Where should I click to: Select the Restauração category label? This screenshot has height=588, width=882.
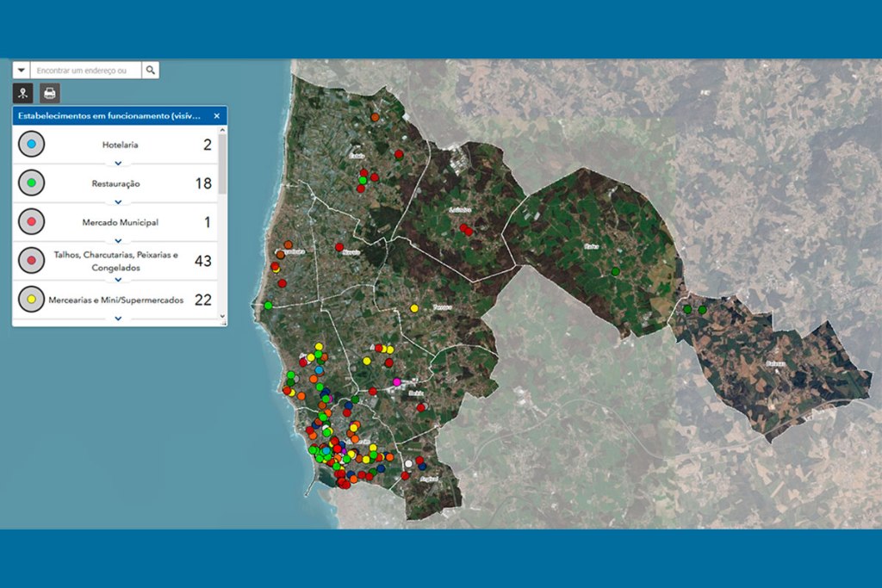(116, 183)
